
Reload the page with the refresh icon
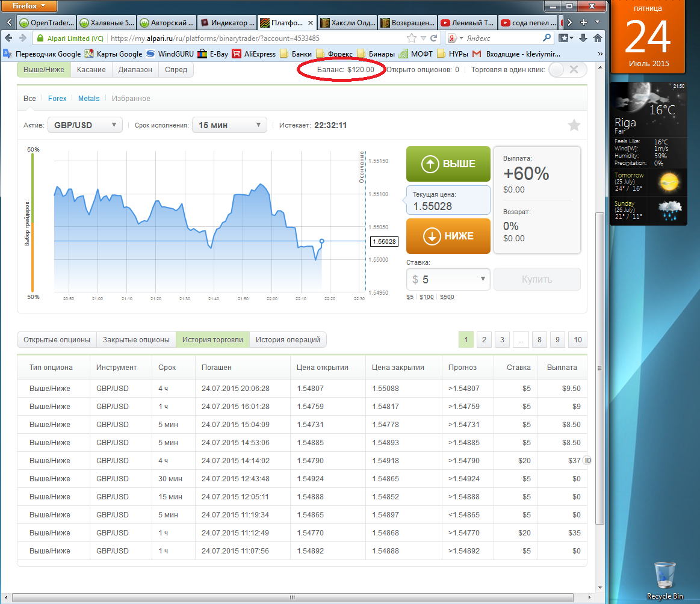pyautogui.click(x=433, y=38)
